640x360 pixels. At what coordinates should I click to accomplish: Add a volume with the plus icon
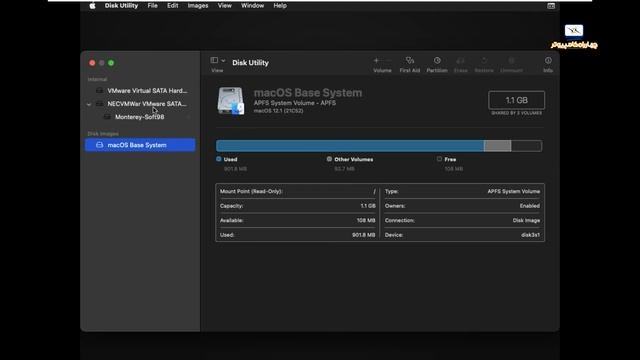[x=376, y=60]
